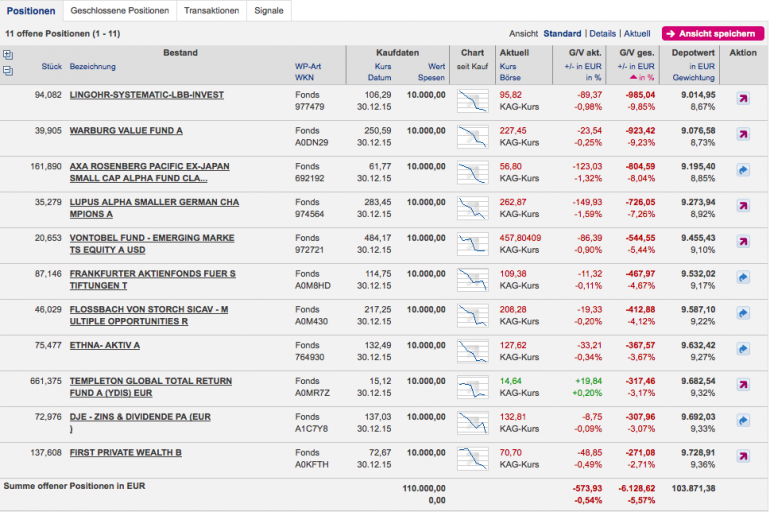The image size is (770, 512).
Task: Switch to Geschlossene Positionen tab
Action: tap(119, 11)
